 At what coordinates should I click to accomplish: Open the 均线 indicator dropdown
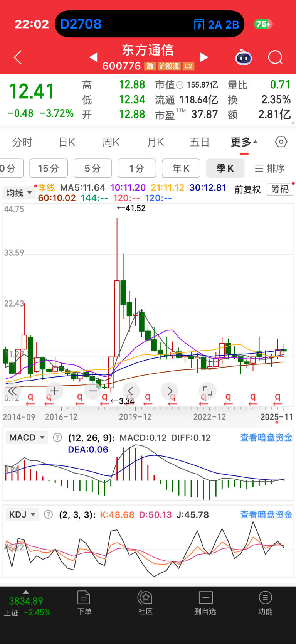[x=19, y=192]
